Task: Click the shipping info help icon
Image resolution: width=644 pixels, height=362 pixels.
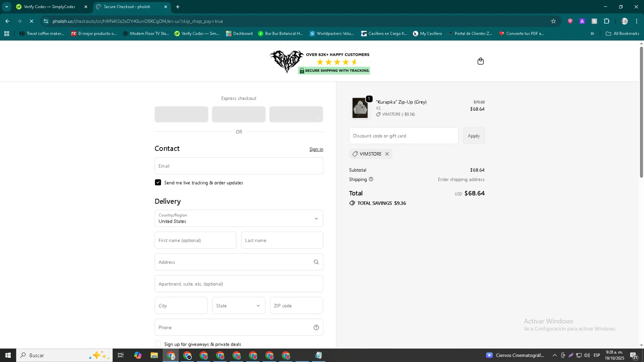Action: point(371,179)
